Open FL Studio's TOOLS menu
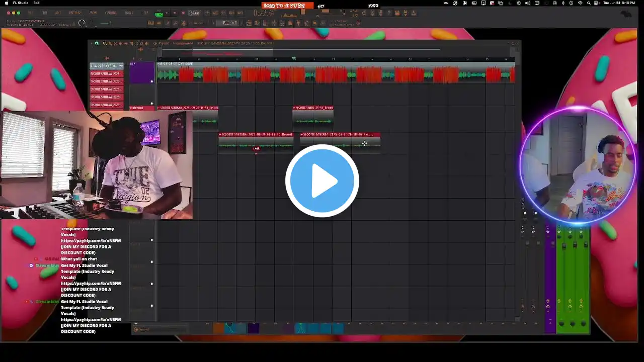This screenshot has width=644, height=362. point(129,13)
